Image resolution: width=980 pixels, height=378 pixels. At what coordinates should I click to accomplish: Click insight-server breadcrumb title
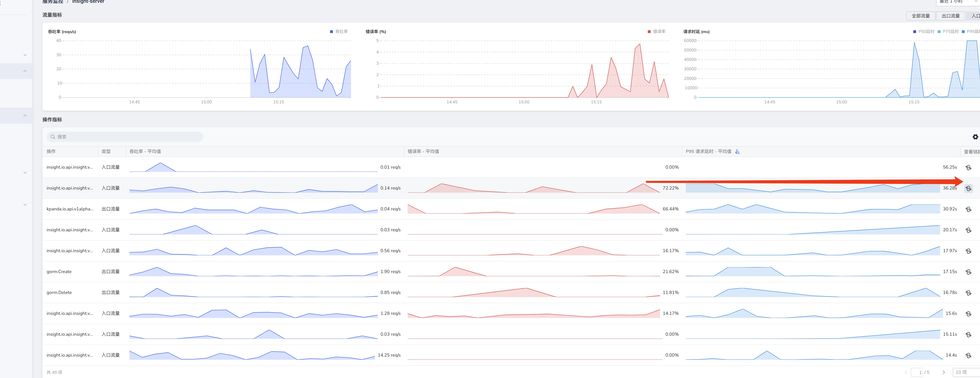click(x=88, y=2)
